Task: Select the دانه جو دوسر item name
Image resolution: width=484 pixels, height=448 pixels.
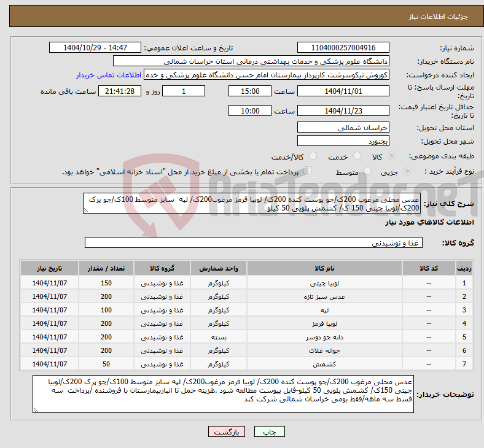Action: (324, 338)
